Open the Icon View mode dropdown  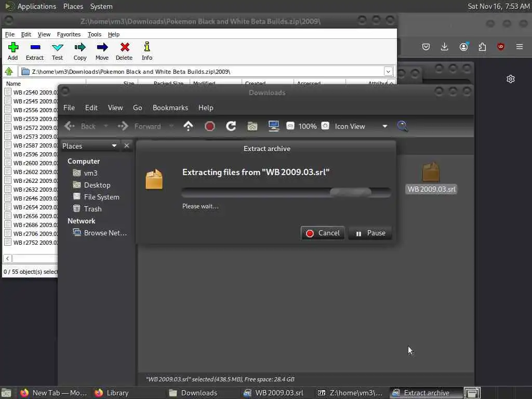tap(361, 126)
